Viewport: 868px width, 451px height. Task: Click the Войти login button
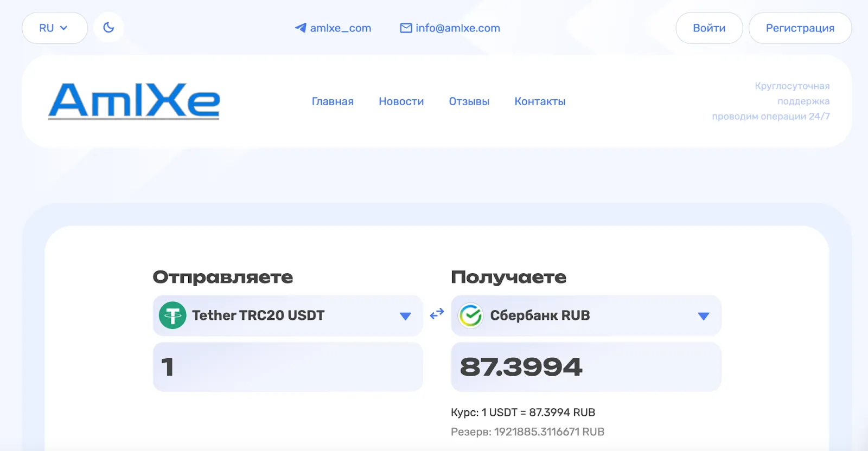click(709, 28)
